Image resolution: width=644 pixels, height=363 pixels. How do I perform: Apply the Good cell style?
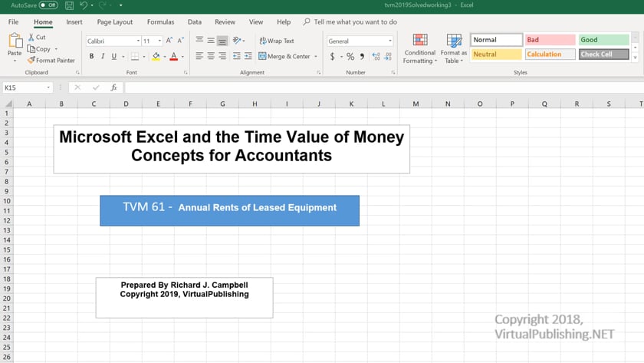(604, 40)
